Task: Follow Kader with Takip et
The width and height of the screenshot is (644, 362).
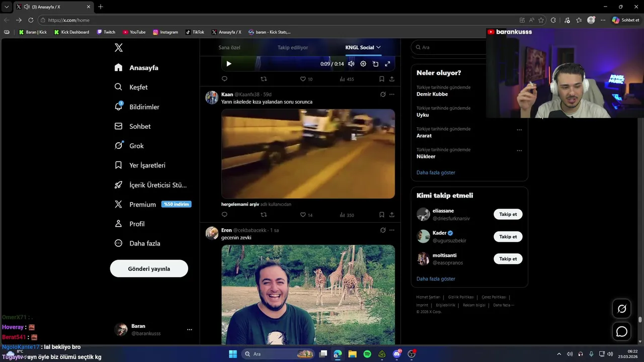Action: click(508, 236)
